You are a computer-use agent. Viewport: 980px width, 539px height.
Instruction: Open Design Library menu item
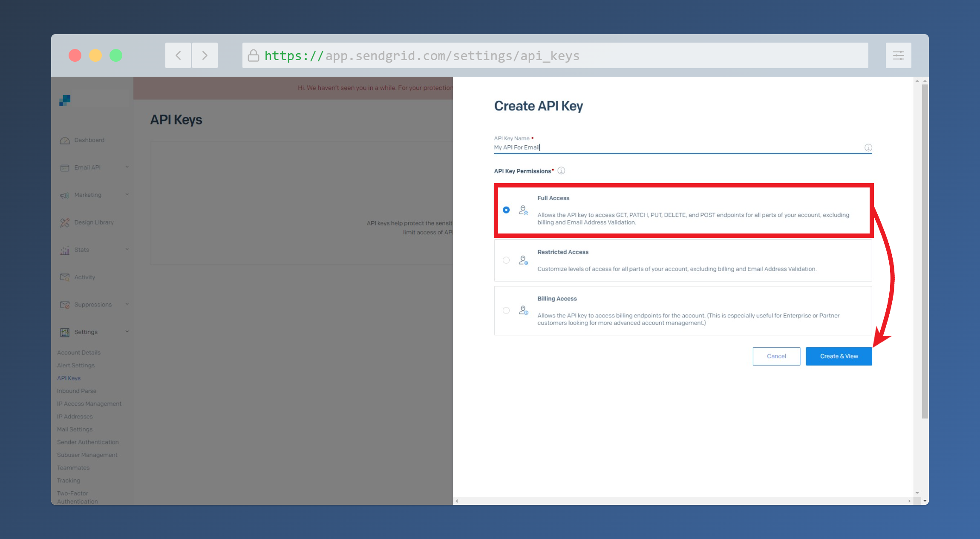94,222
